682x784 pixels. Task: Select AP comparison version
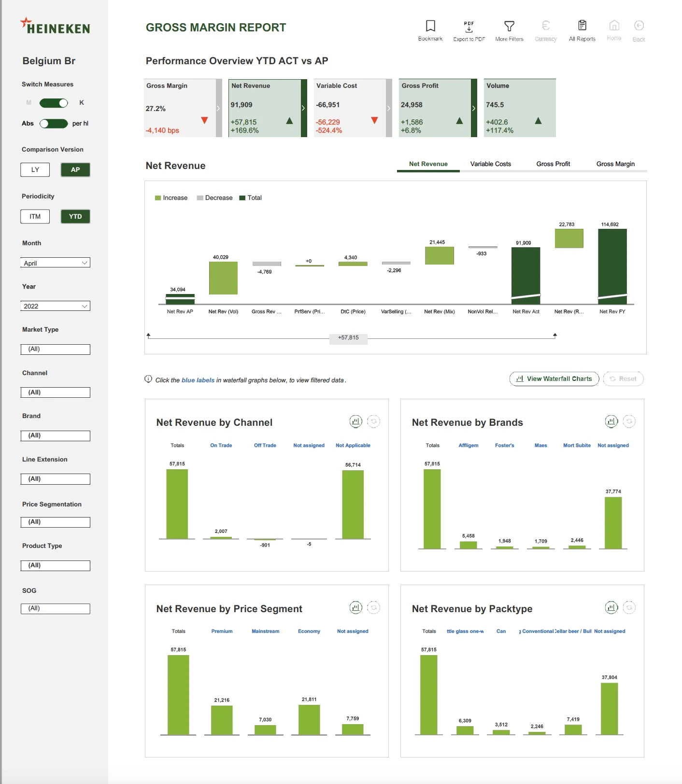[75, 170]
